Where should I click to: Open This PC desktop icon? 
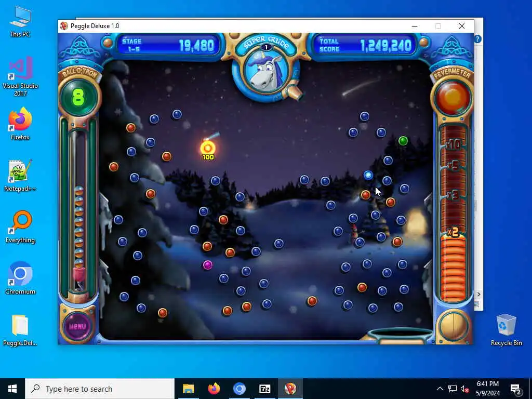20,21
